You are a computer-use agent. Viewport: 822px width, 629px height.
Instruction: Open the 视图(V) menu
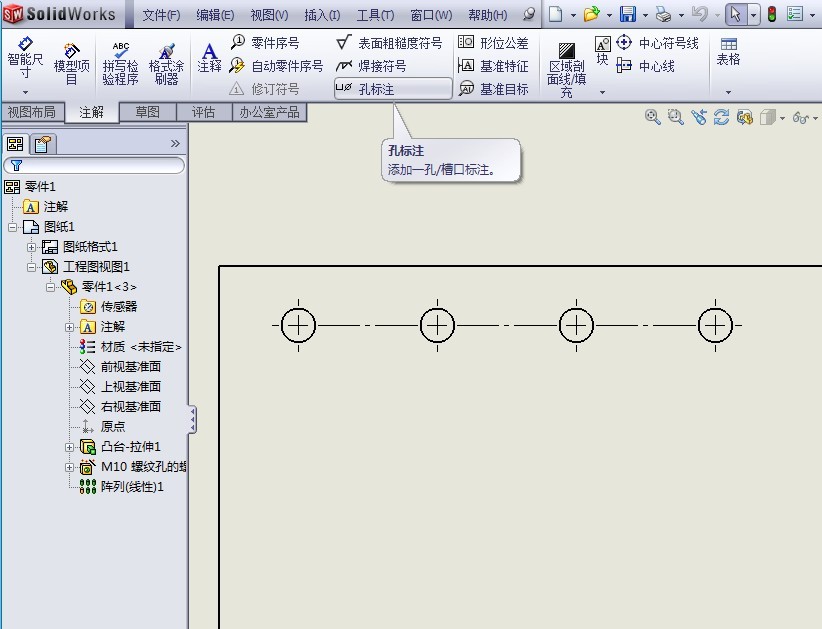(269, 15)
